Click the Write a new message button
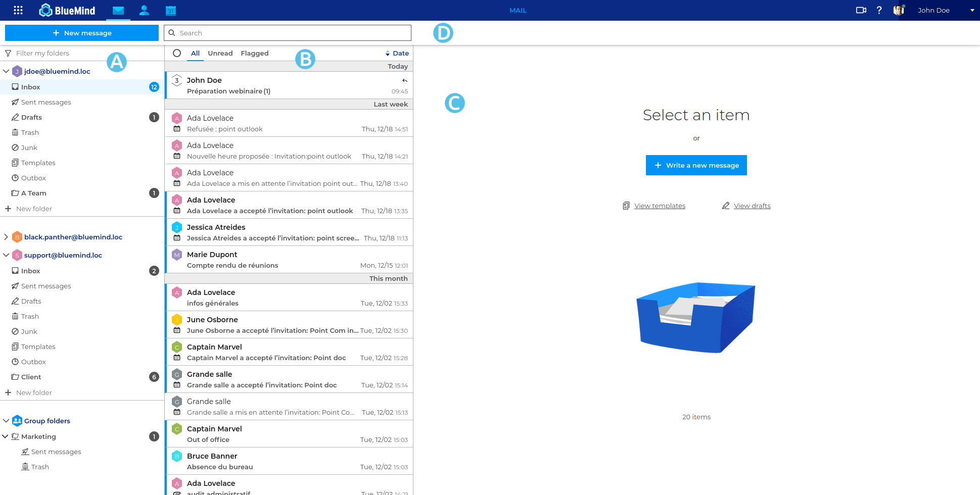This screenshot has height=495, width=980. (696, 165)
